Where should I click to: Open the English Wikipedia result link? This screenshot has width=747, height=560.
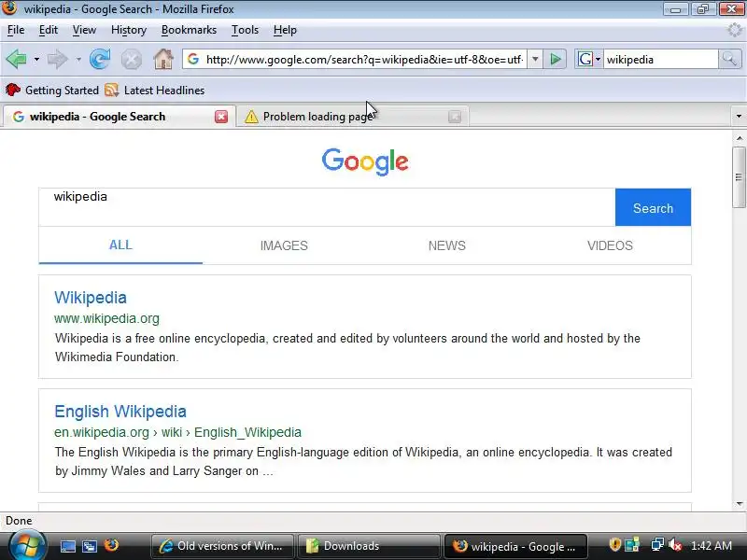click(120, 412)
